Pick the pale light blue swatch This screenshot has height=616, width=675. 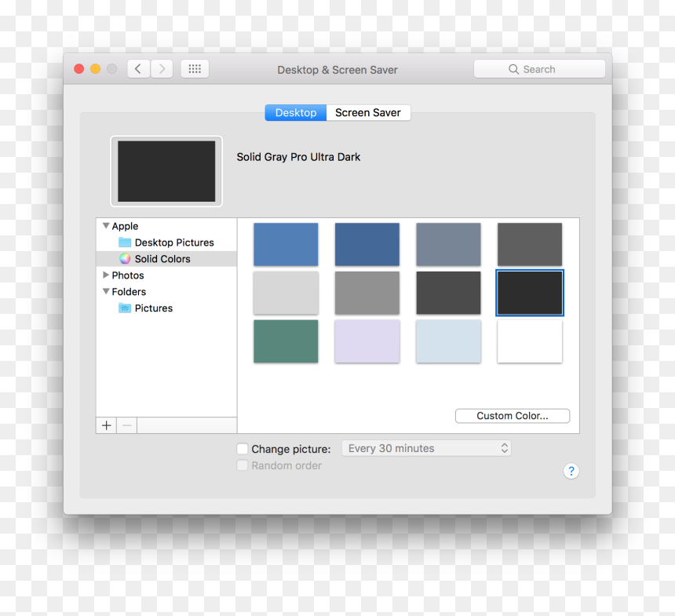point(449,341)
